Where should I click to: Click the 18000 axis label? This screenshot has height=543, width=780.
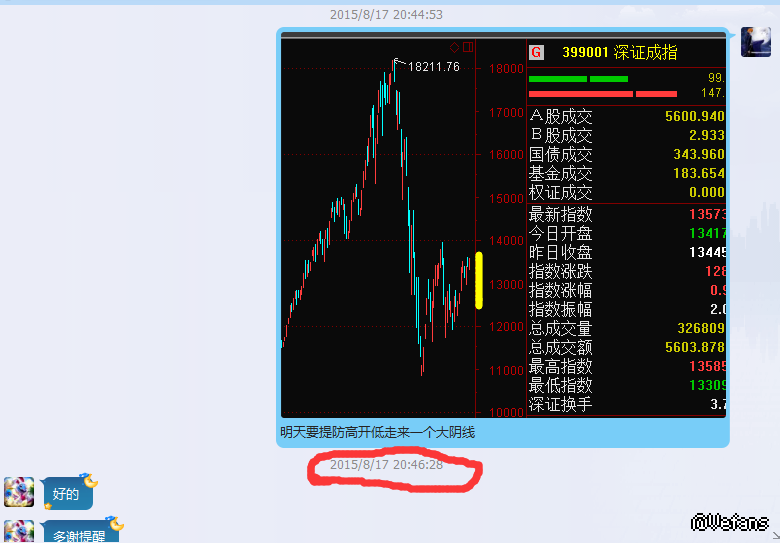click(x=506, y=69)
